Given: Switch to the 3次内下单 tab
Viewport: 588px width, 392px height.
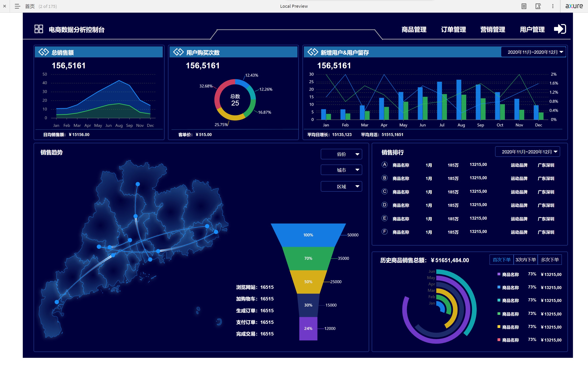Looking at the screenshot, I should click(526, 260).
